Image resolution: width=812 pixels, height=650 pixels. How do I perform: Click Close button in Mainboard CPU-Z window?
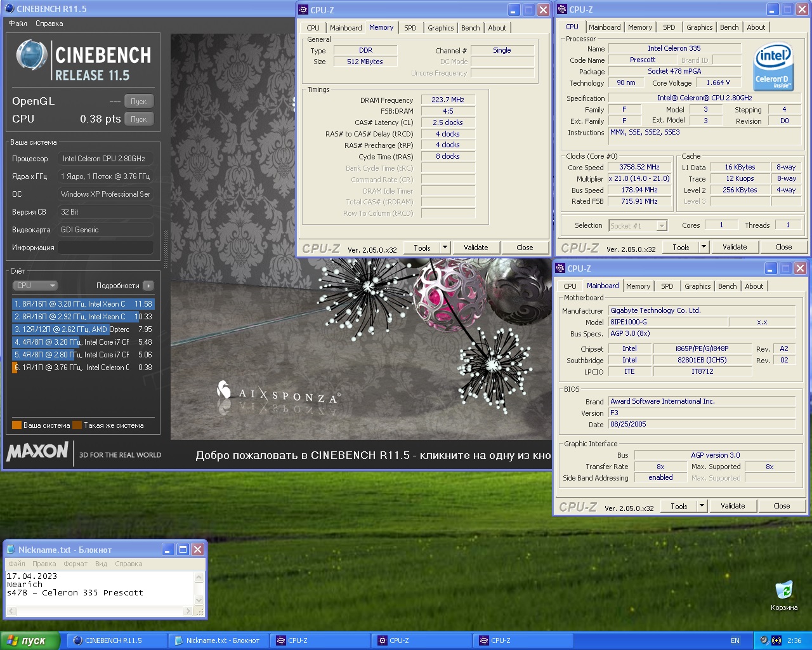click(782, 506)
